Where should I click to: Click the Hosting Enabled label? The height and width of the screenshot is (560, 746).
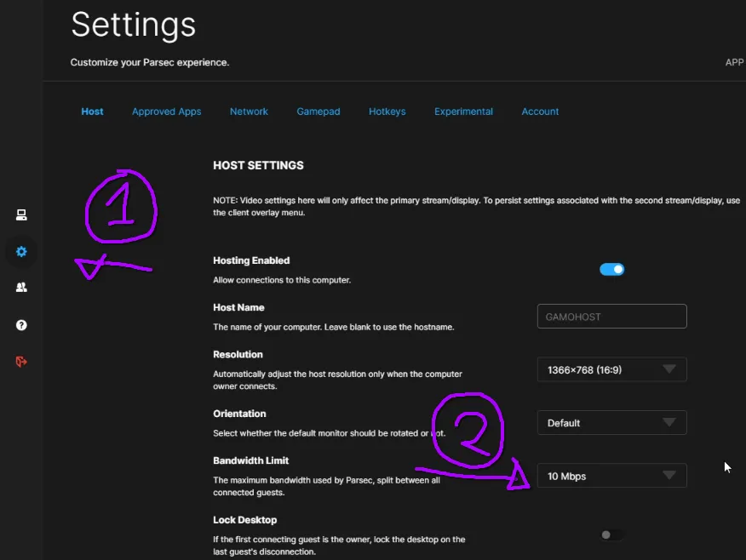coord(251,260)
